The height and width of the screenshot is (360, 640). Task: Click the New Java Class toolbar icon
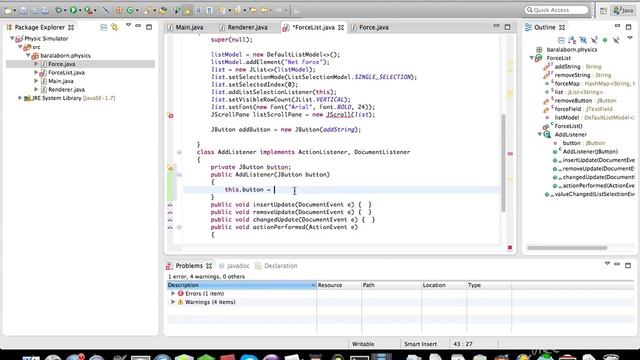130,10
